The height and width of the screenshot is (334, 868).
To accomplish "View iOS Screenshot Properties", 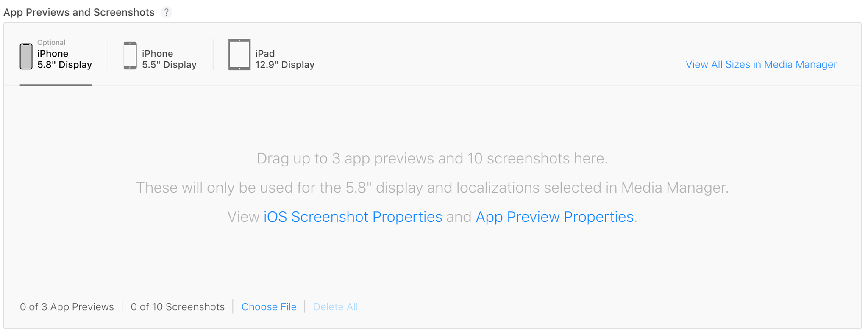I will click(352, 216).
